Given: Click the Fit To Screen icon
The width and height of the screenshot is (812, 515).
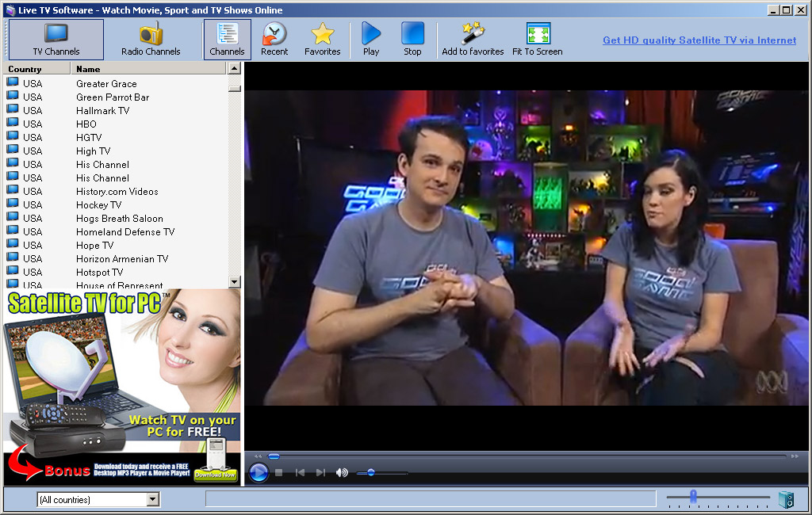Looking at the screenshot, I should pos(538,34).
